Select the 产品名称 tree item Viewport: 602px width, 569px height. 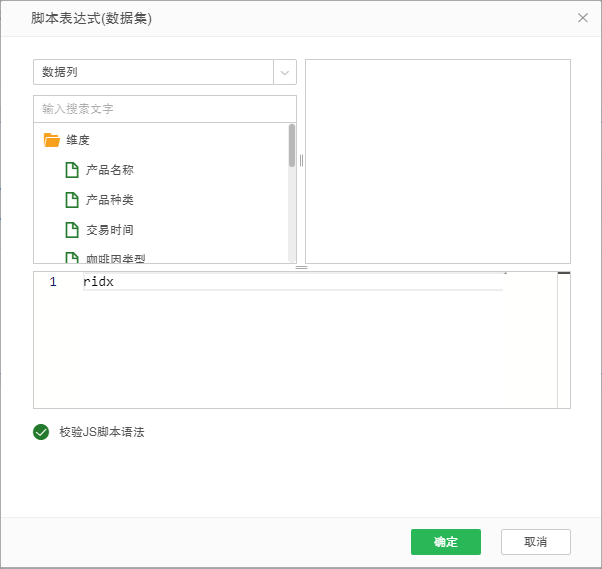[x=110, y=170]
